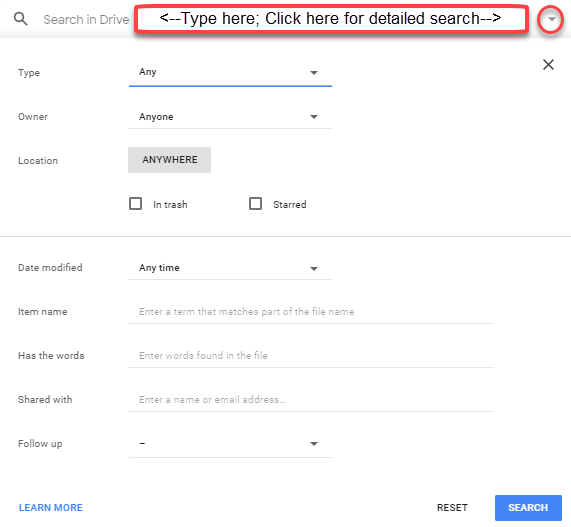Open the Date modified dropdown
571x527 pixels.
pos(230,268)
